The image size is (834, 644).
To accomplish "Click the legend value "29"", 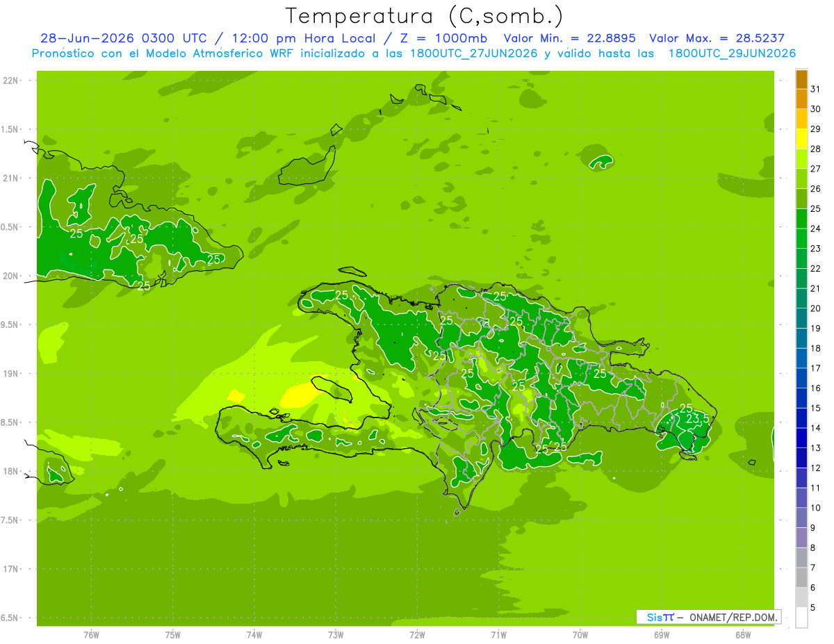I will point(816,129).
